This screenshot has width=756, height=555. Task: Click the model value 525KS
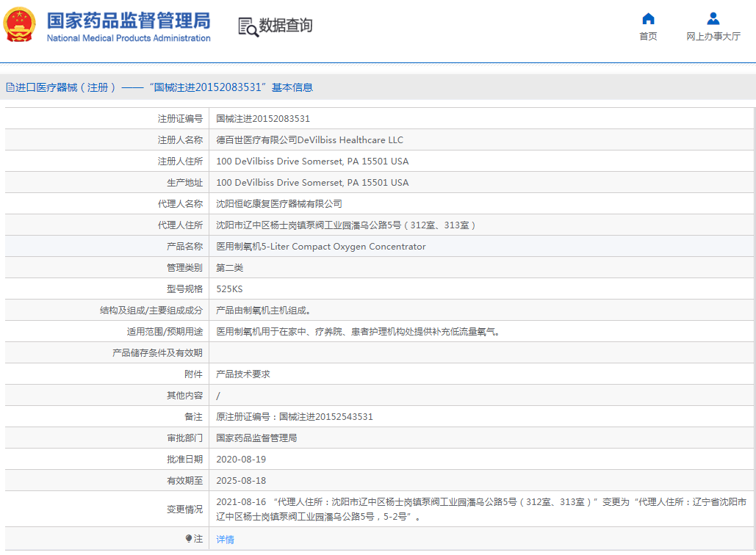tap(229, 289)
